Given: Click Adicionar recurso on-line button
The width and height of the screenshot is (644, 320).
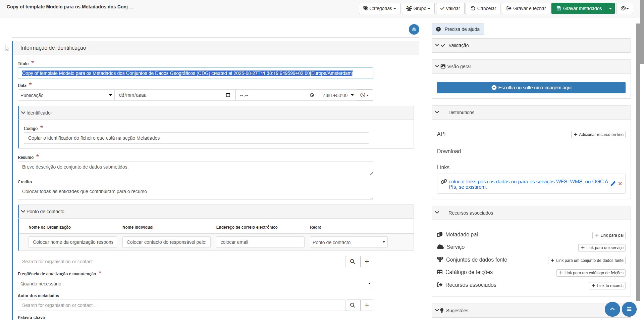Looking at the screenshot, I should (598, 135).
